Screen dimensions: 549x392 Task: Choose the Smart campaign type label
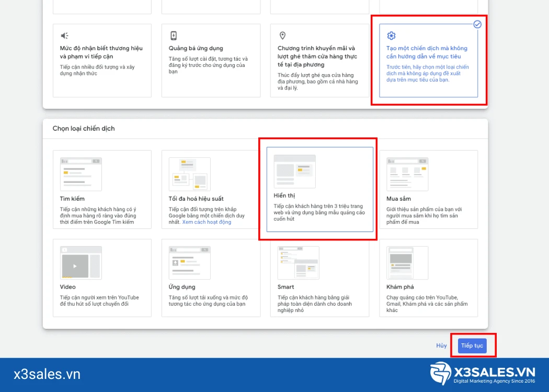pos(285,287)
